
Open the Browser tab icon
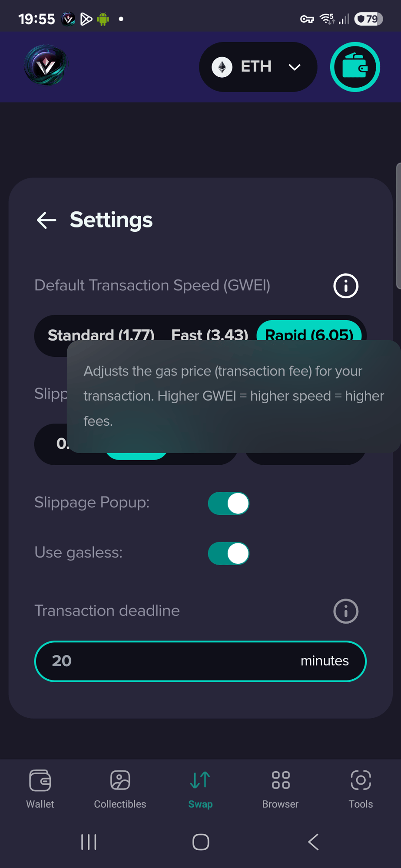coord(281,780)
